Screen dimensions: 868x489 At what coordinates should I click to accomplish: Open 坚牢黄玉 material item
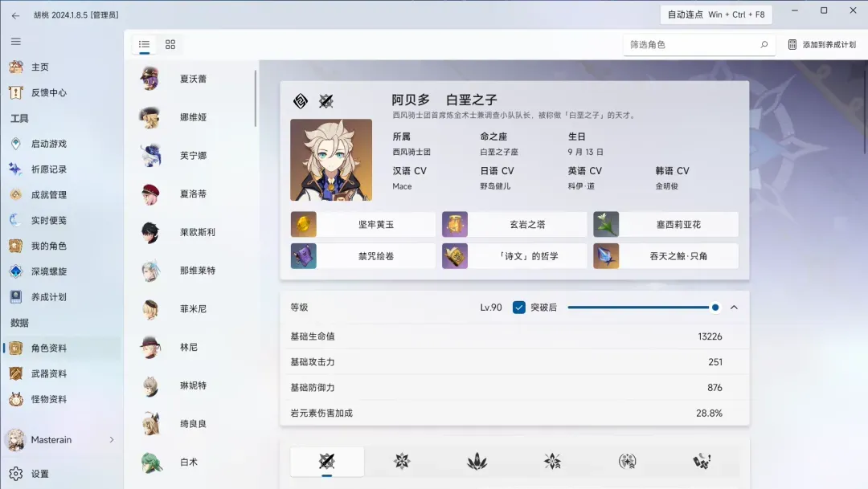pyautogui.click(x=362, y=225)
